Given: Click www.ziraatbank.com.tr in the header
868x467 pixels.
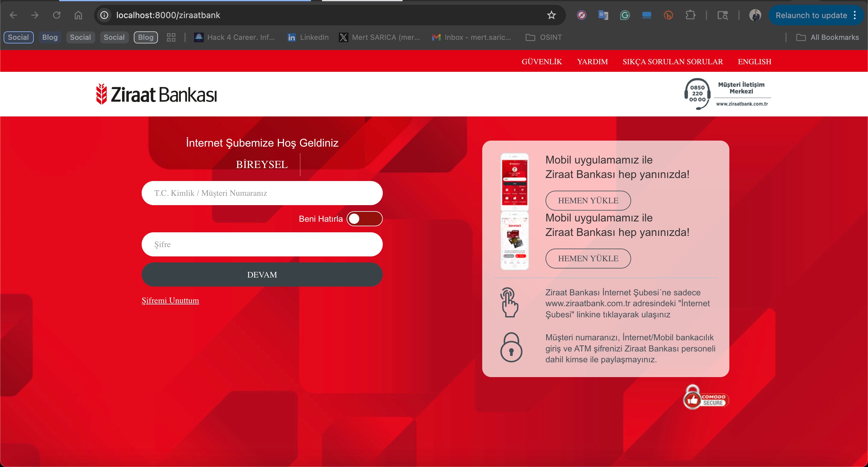Looking at the screenshot, I should (x=742, y=104).
